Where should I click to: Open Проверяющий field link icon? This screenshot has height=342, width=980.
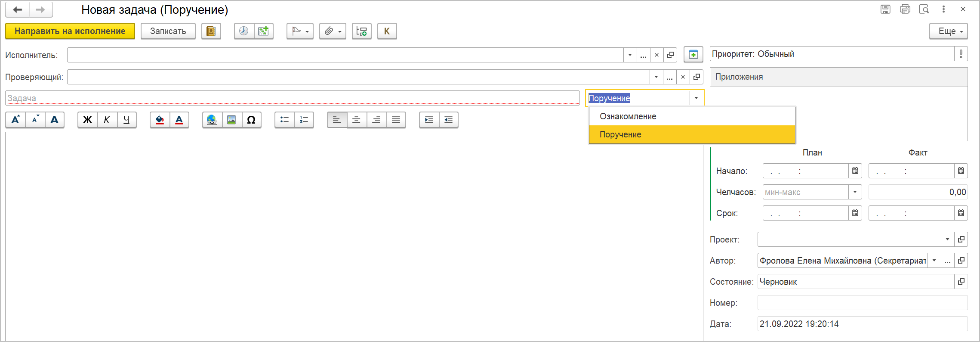[x=696, y=77]
